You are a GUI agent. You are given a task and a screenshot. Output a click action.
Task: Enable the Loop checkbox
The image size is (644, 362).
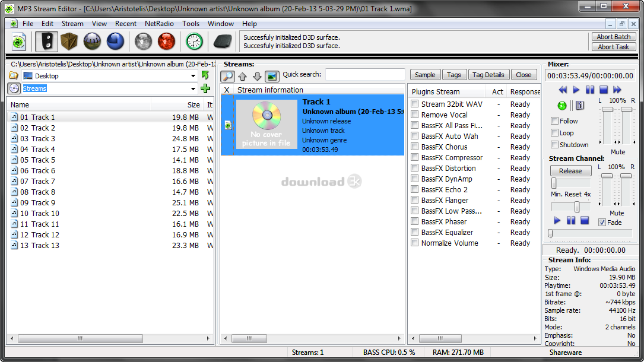[x=555, y=133]
